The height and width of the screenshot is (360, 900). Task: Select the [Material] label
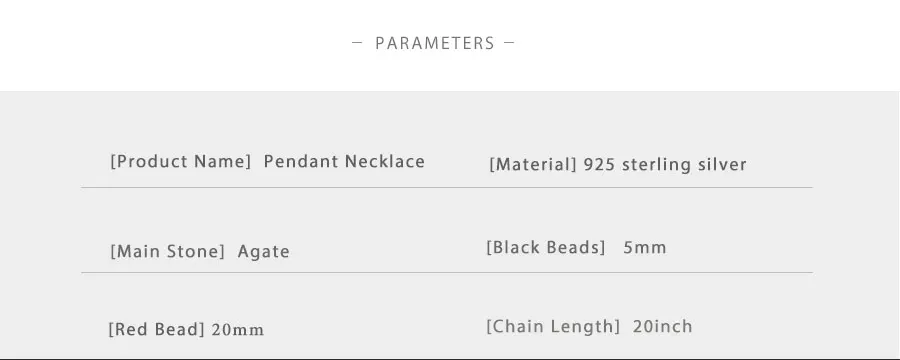[533, 165]
